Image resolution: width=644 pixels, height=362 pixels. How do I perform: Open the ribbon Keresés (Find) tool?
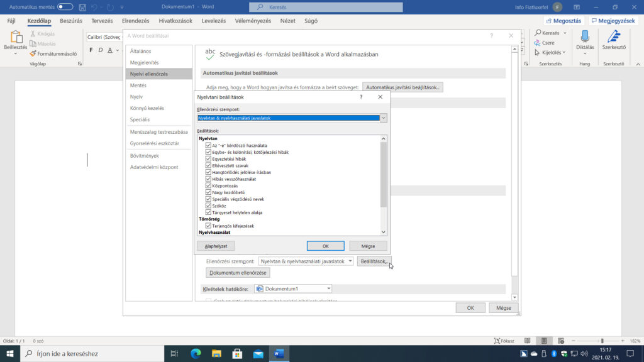coord(550,33)
